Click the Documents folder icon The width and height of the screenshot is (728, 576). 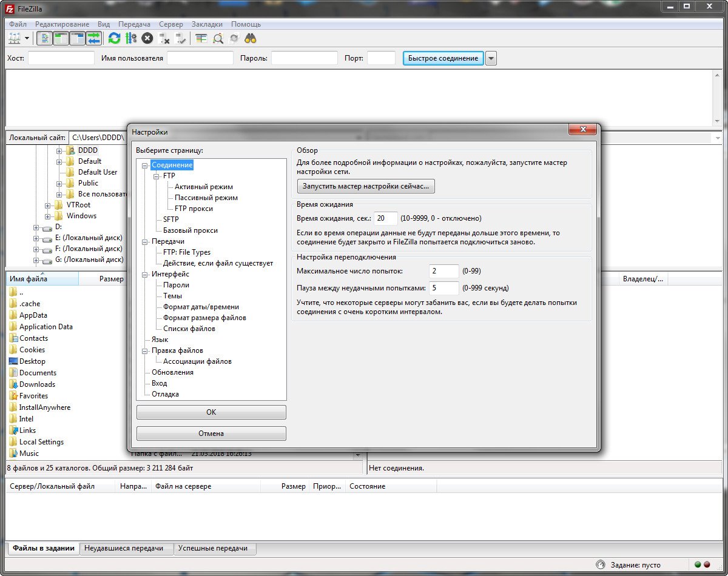tap(13, 373)
